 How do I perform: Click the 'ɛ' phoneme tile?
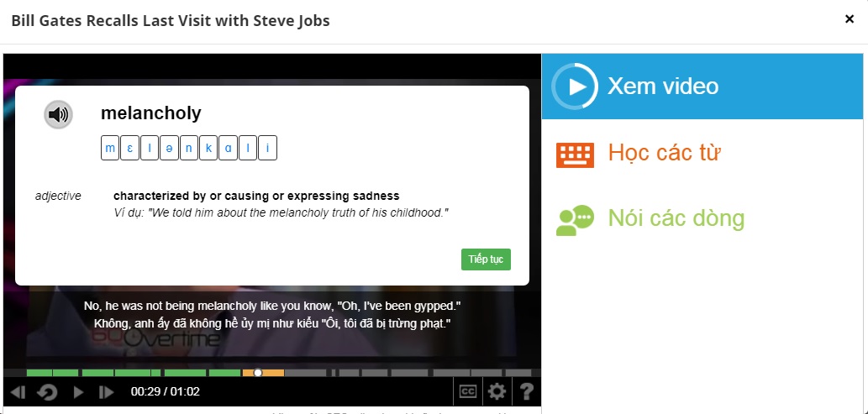point(129,148)
